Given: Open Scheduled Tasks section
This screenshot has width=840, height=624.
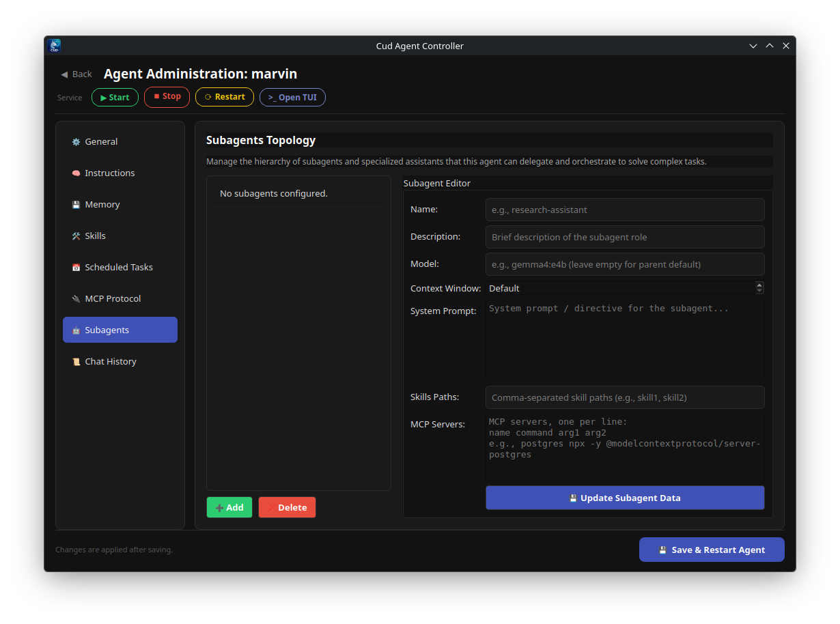Looking at the screenshot, I should click(x=120, y=268).
